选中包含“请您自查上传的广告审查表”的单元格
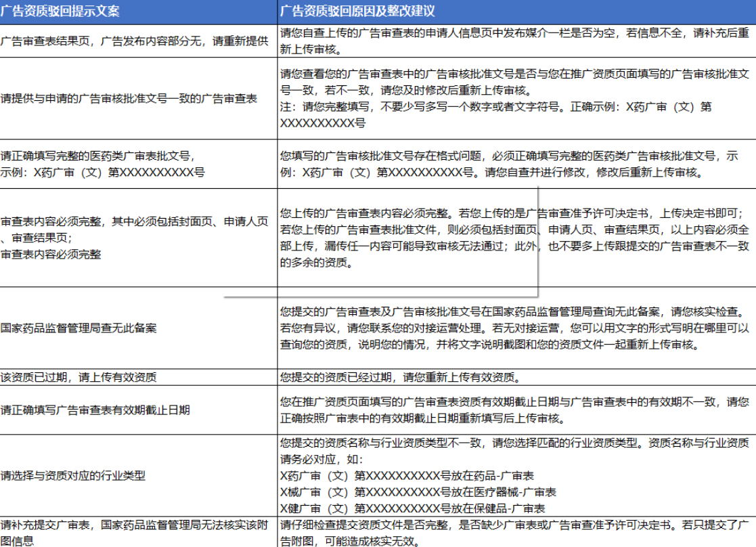This screenshot has height=547, width=756. tap(514, 42)
